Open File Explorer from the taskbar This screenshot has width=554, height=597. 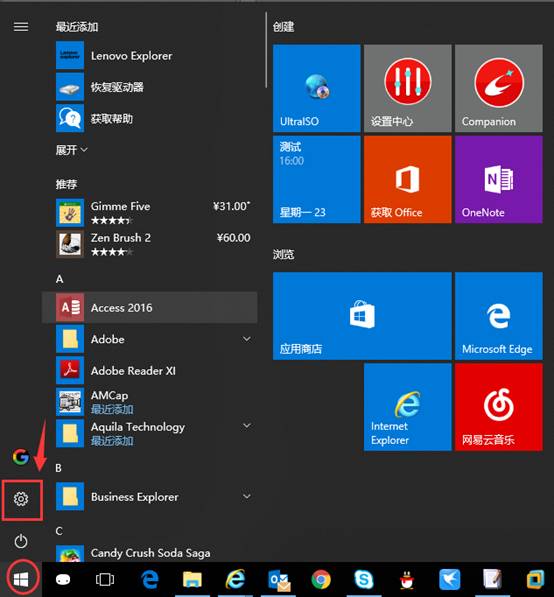pos(192,580)
